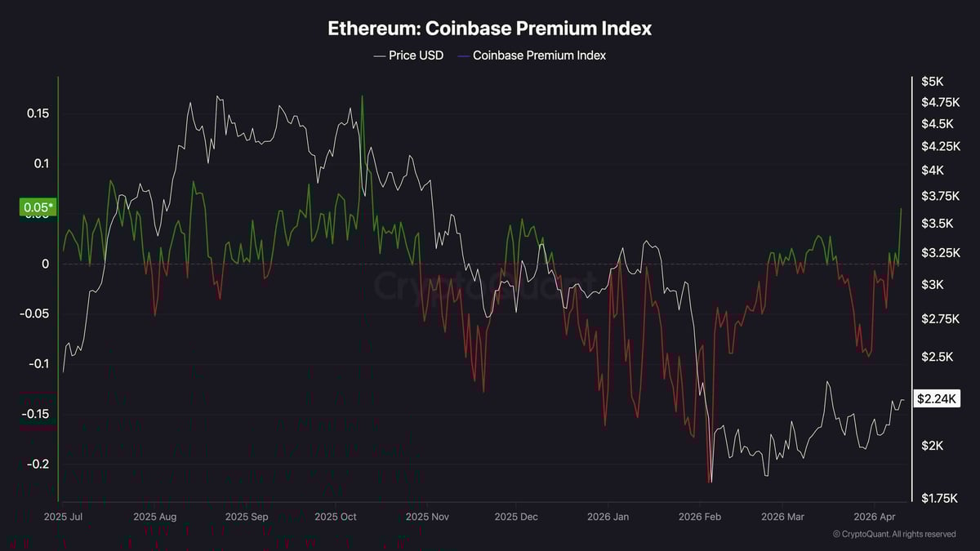Click the 2026 Jan date label
980x551 pixels.
tap(608, 517)
